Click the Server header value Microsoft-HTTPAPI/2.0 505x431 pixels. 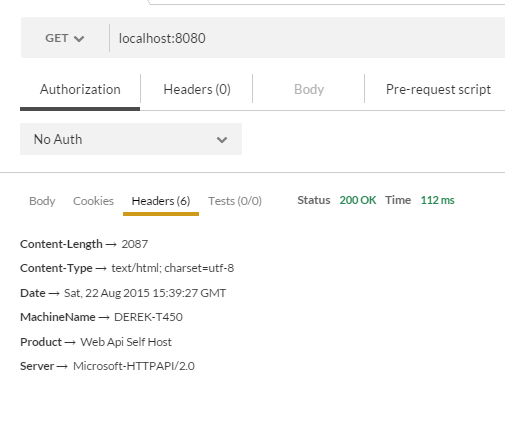tap(134, 366)
